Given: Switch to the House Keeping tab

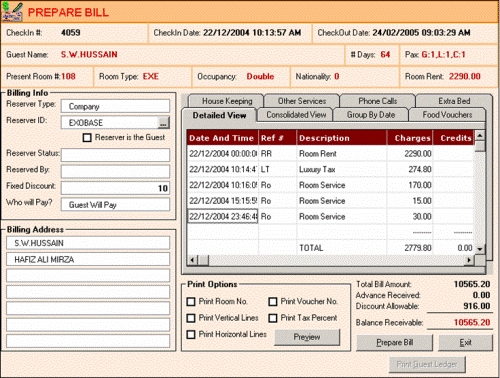Looking at the screenshot, I should pyautogui.click(x=227, y=101).
